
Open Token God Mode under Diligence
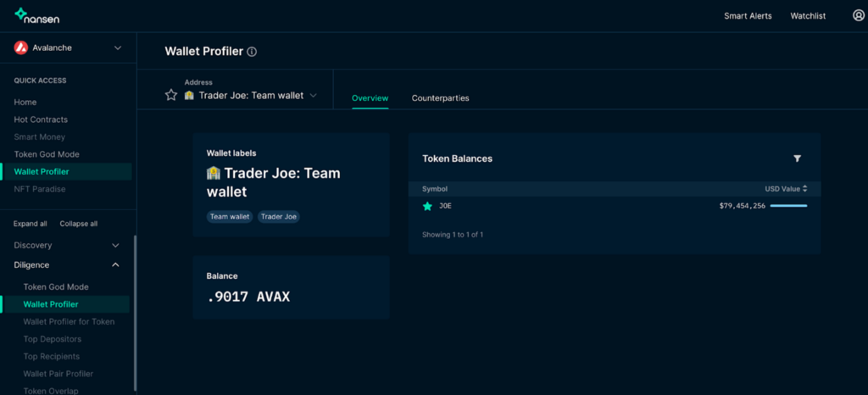56,287
